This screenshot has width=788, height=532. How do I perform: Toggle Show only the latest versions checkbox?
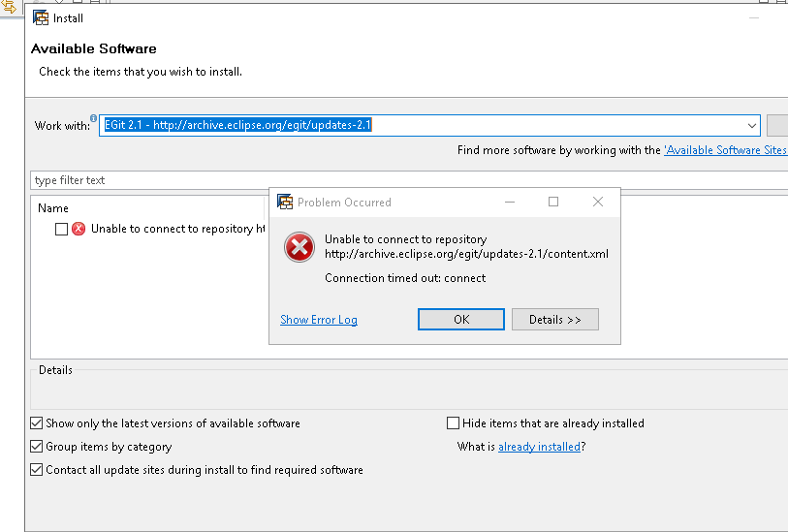point(36,423)
